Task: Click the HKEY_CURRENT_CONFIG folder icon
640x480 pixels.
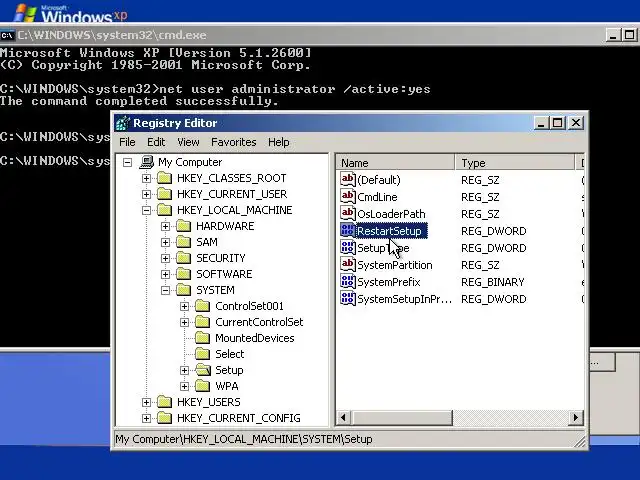Action: pos(164,418)
